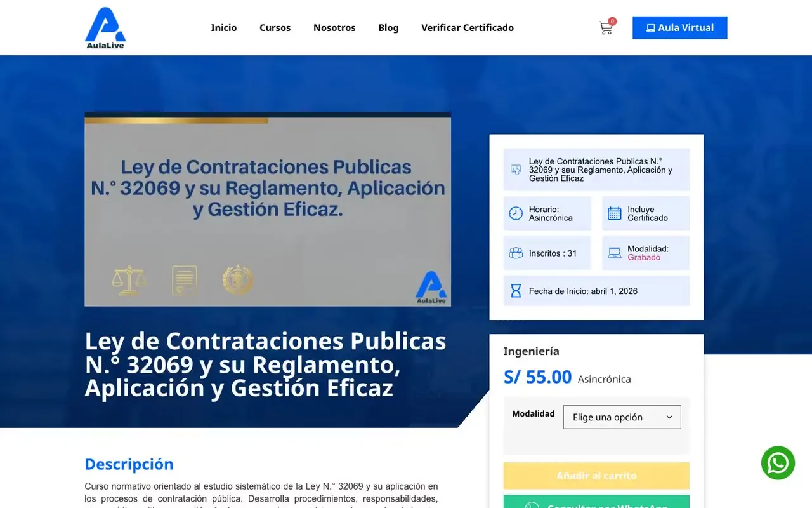This screenshot has width=812, height=508.
Task: Click the red cart count badge
Action: tap(612, 21)
